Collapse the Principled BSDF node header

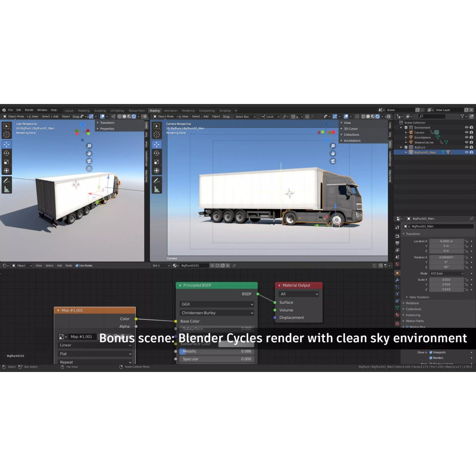click(180, 286)
